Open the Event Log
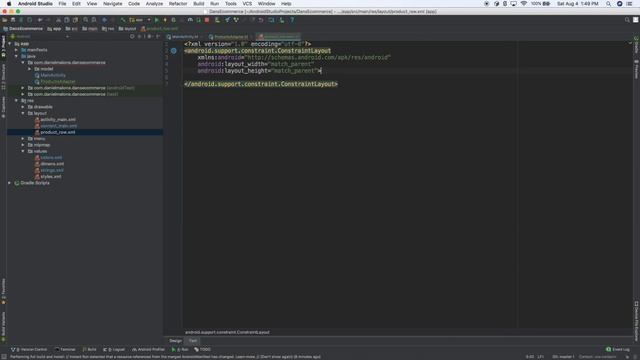This screenshot has width=640, height=360. [618, 349]
